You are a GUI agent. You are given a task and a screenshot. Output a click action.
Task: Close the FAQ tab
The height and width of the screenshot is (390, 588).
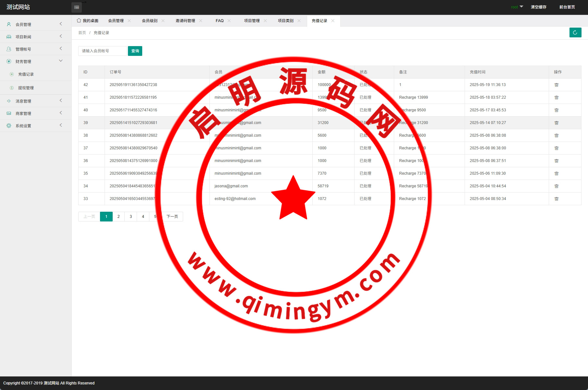[x=229, y=21]
